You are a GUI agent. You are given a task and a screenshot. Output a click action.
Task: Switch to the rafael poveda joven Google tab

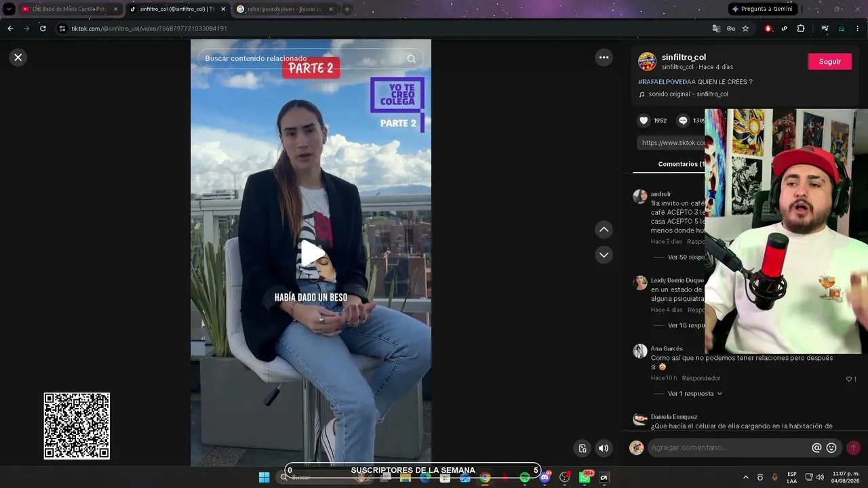point(285,9)
